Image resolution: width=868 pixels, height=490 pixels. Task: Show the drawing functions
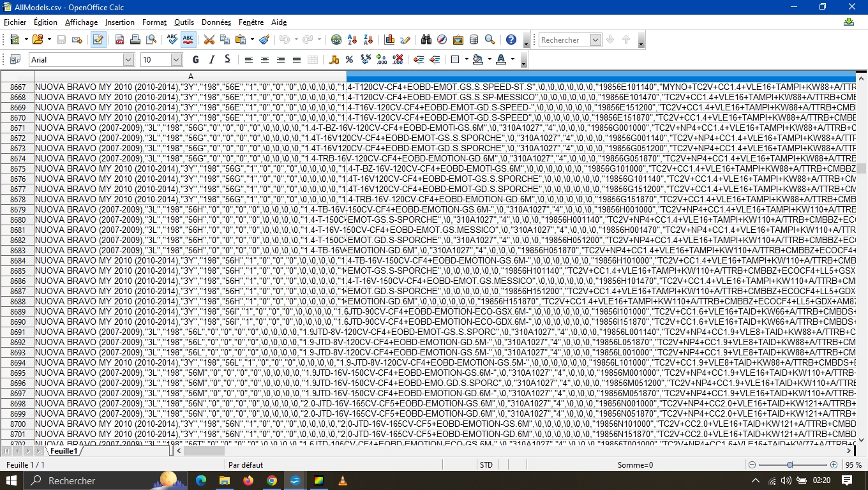click(x=405, y=40)
